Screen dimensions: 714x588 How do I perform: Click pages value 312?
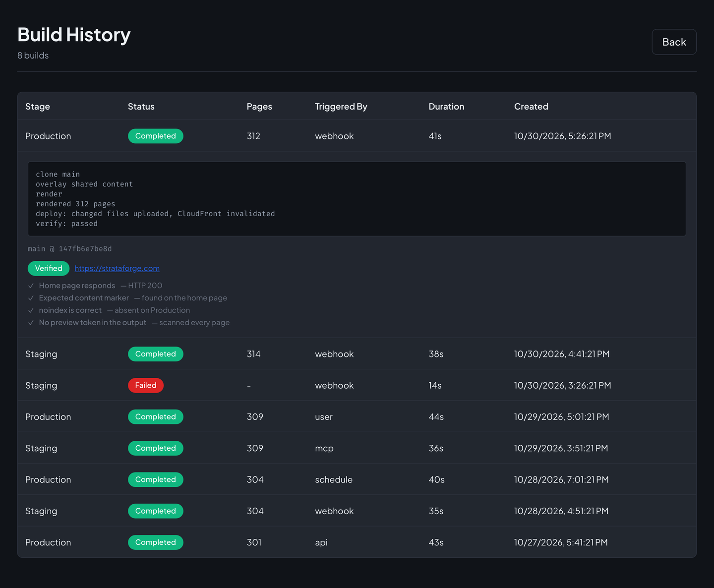[x=253, y=136]
